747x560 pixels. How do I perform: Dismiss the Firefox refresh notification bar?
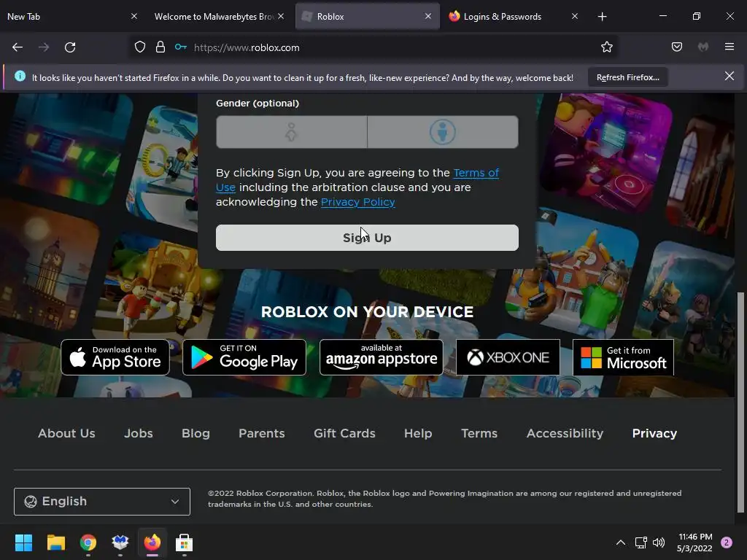[729, 76]
